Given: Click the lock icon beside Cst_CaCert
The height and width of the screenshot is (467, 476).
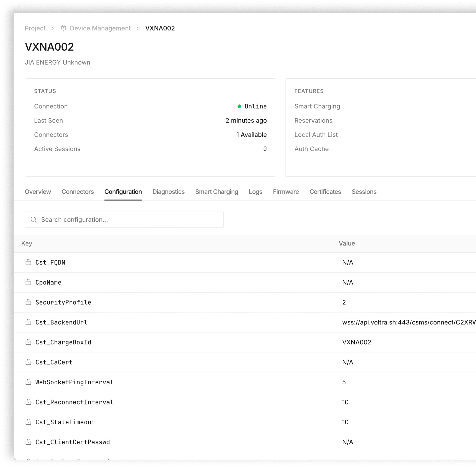Looking at the screenshot, I should [x=28, y=362].
